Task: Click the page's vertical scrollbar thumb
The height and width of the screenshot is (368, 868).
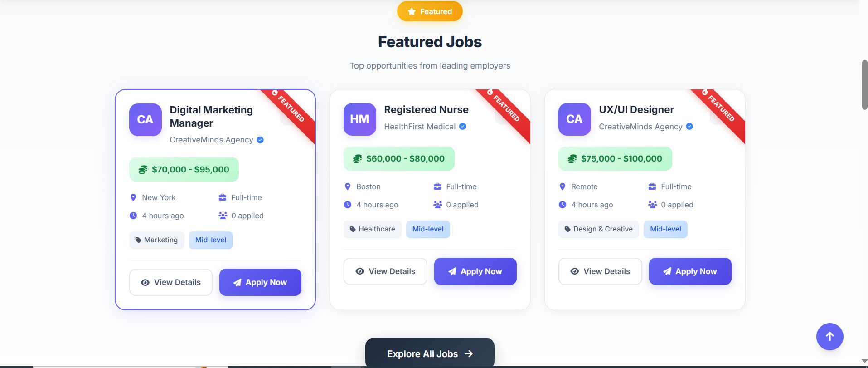Action: (x=864, y=84)
